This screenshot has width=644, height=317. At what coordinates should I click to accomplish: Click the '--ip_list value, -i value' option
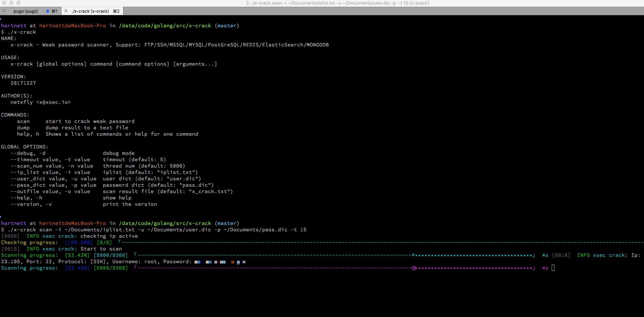tap(50, 172)
